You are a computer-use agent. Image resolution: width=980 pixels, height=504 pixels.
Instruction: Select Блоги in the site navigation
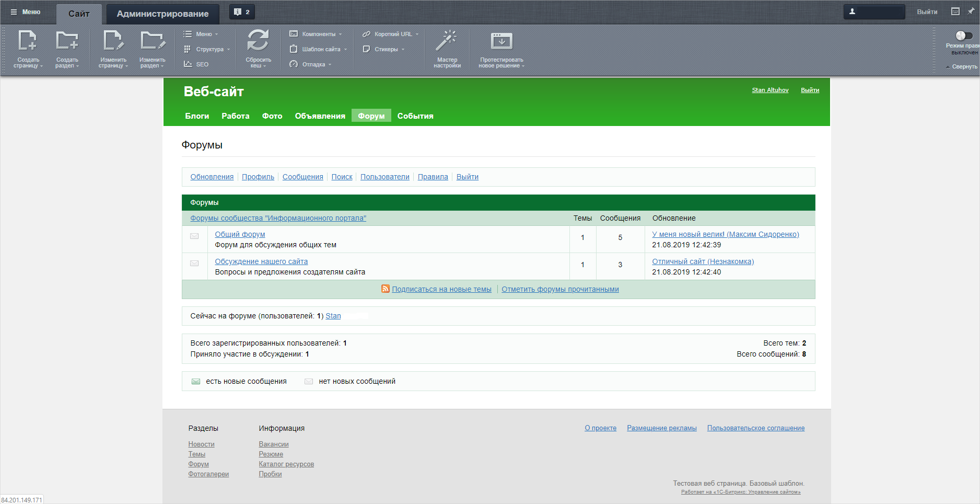[x=197, y=116]
